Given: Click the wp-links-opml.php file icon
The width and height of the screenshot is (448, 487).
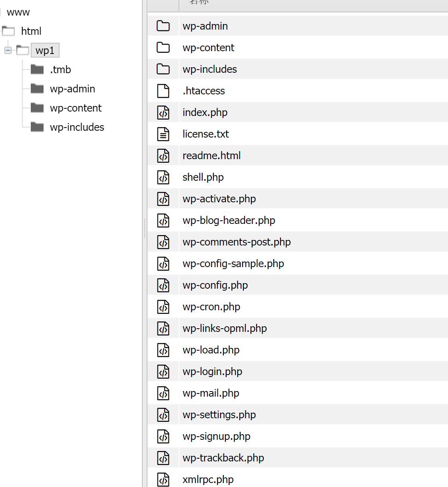Looking at the screenshot, I should [x=163, y=328].
